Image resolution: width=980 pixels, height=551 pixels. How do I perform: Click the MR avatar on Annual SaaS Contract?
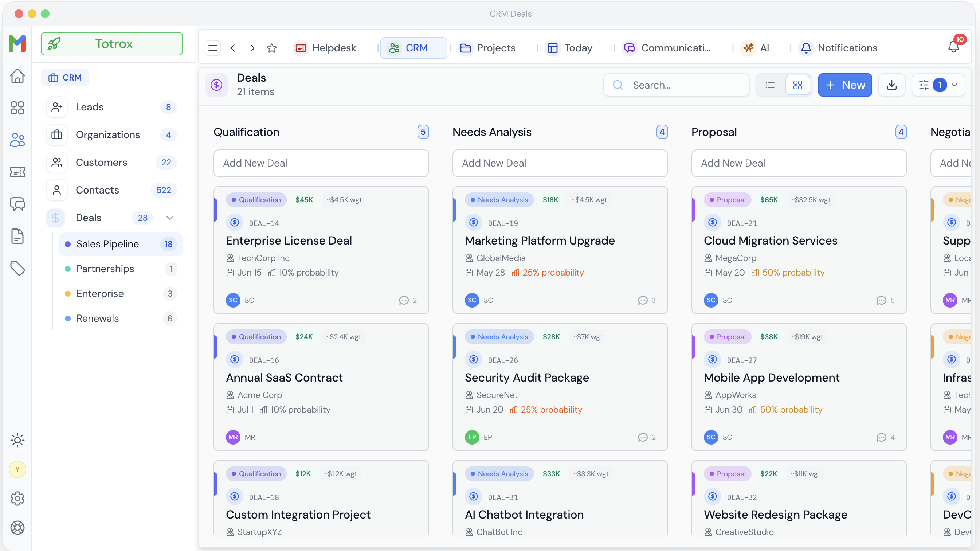tap(233, 438)
